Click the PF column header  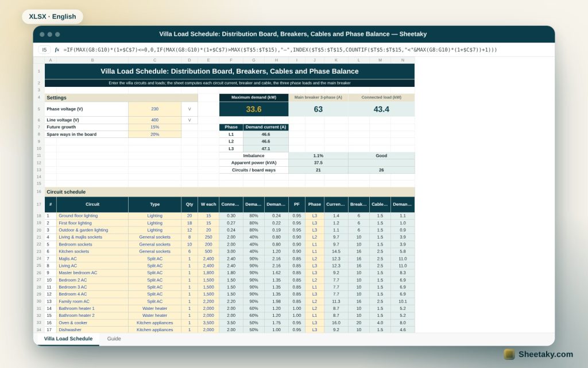pyautogui.click(x=297, y=205)
